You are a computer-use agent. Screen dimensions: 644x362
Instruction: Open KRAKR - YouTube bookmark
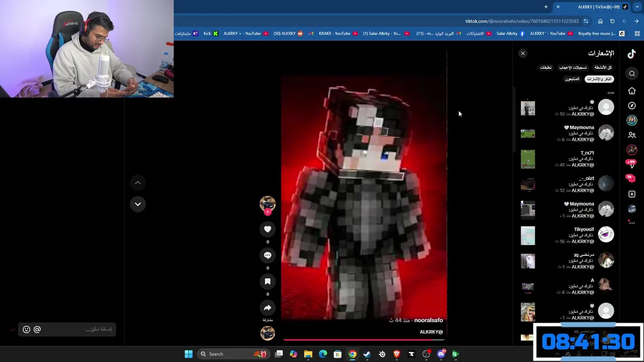click(x=338, y=34)
